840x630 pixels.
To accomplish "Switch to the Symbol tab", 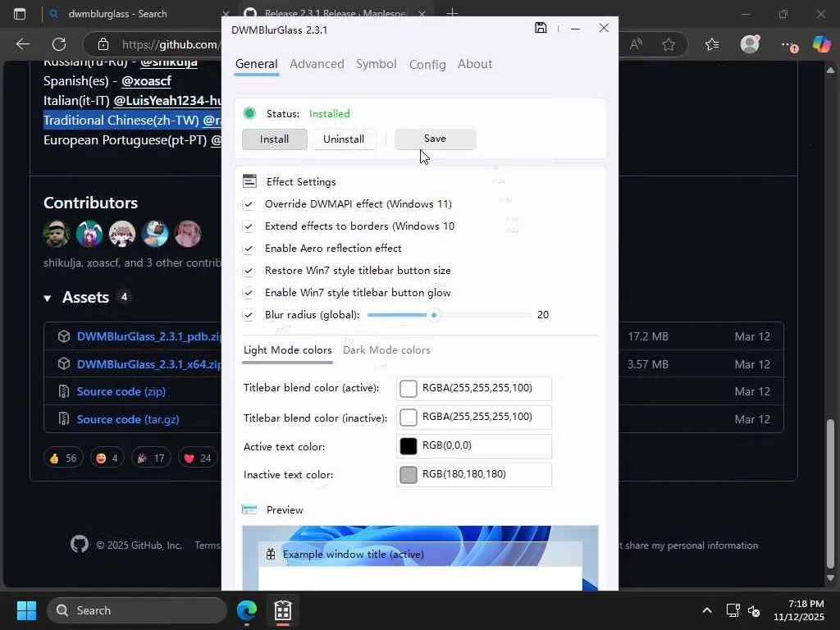I will (x=376, y=64).
